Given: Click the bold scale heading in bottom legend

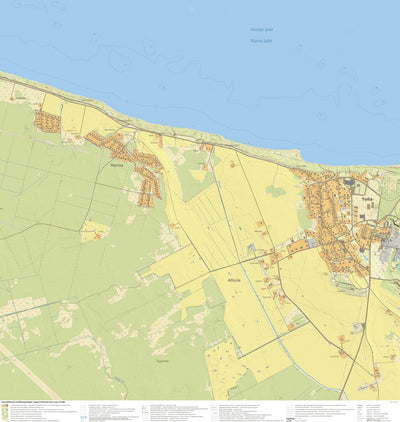Looking at the screenshot, I should tap(290, 419).
